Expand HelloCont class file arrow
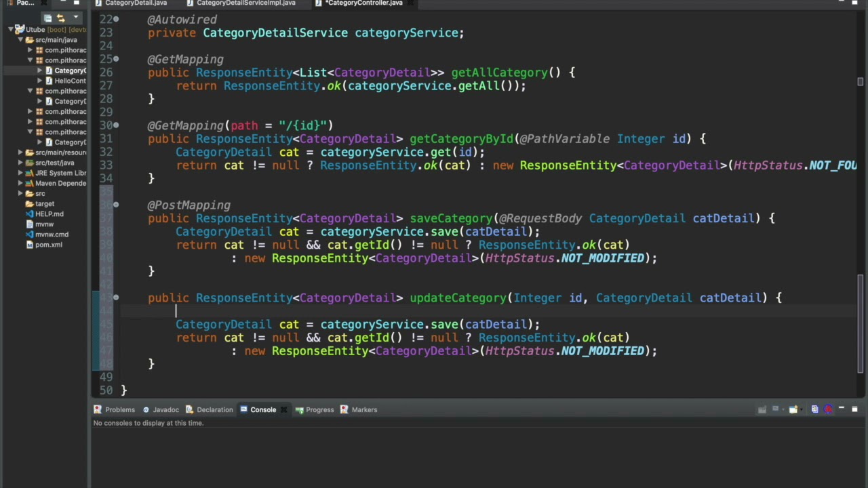This screenshot has width=868, height=488. click(x=39, y=81)
